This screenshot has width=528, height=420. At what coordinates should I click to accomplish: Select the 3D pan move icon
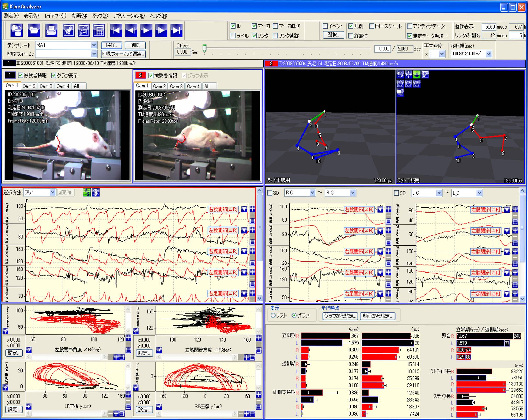point(408,75)
